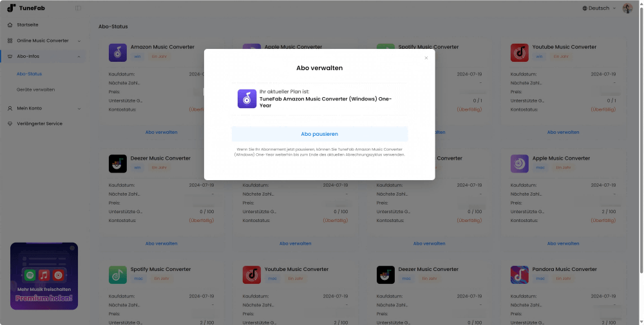
Task: Click the TuneFab logo icon
Action: tap(12, 8)
